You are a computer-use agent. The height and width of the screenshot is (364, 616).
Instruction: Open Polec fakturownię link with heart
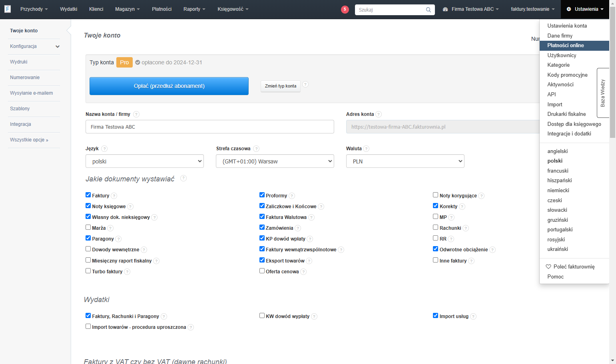tap(570, 267)
